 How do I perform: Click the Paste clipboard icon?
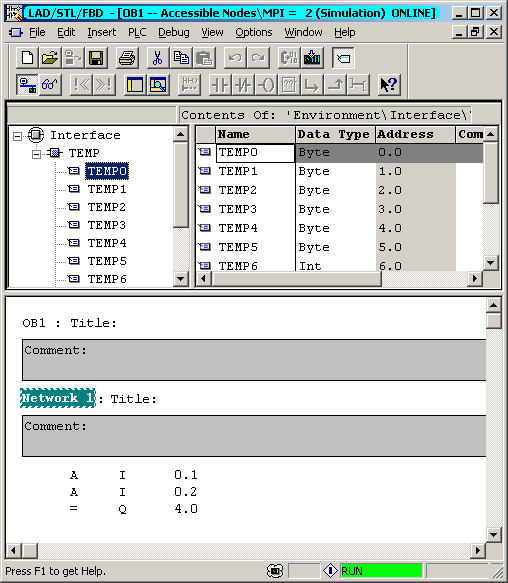coord(204,58)
